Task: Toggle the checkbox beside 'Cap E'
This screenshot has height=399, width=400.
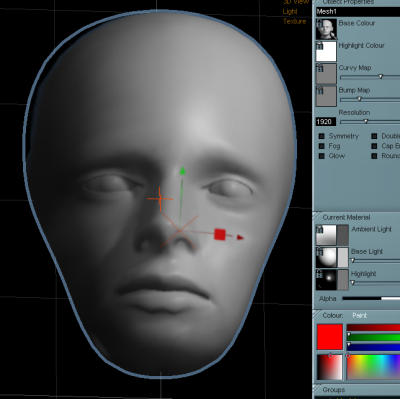Action: 374,146
